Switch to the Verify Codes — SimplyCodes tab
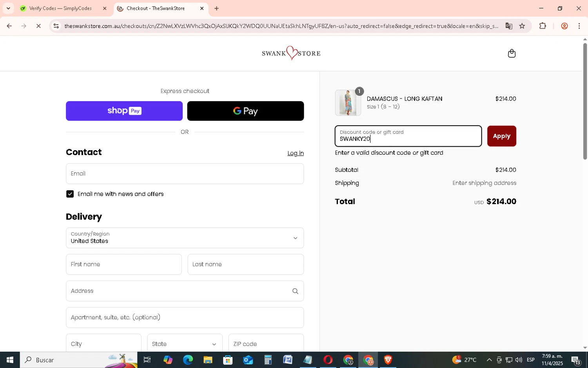 pos(60,8)
